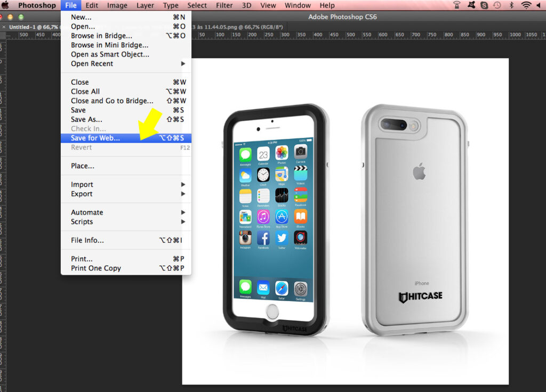Image resolution: width=546 pixels, height=392 pixels.
Task: Choose Close All from the File menu
Action: (x=126, y=92)
